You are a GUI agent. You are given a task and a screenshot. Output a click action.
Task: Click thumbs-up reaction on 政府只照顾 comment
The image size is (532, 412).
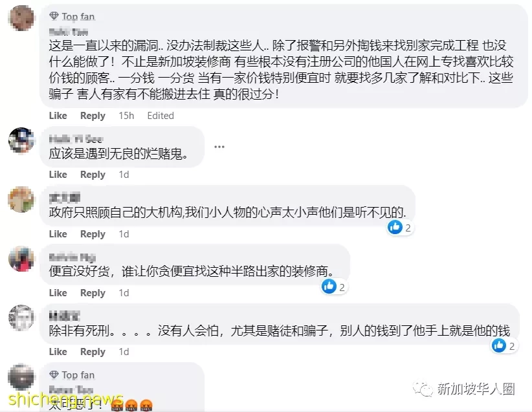(x=395, y=227)
